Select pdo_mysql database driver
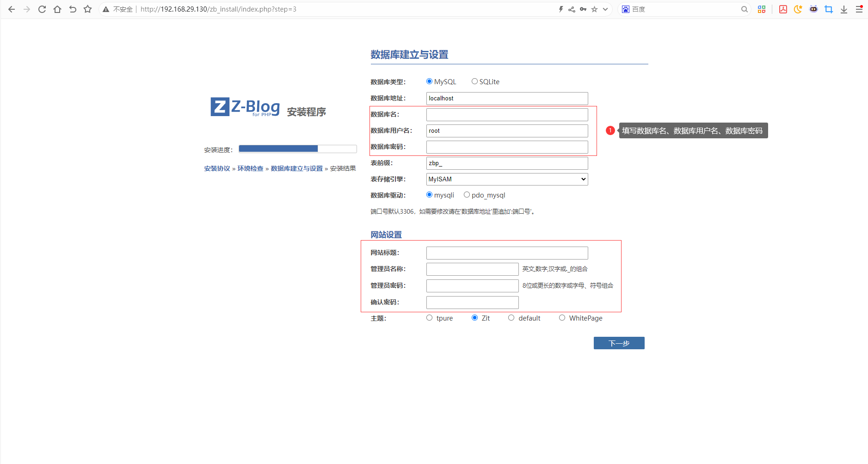This screenshot has height=464, width=868. tap(467, 195)
